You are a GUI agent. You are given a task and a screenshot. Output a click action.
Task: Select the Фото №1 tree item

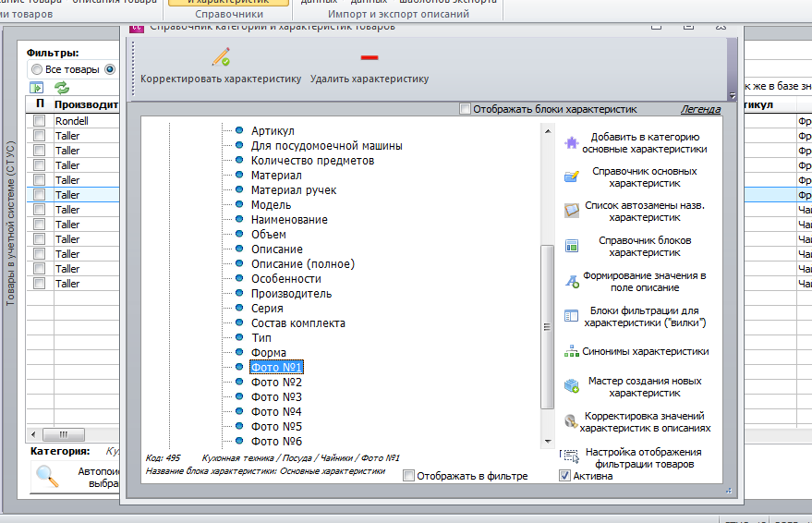[276, 367]
